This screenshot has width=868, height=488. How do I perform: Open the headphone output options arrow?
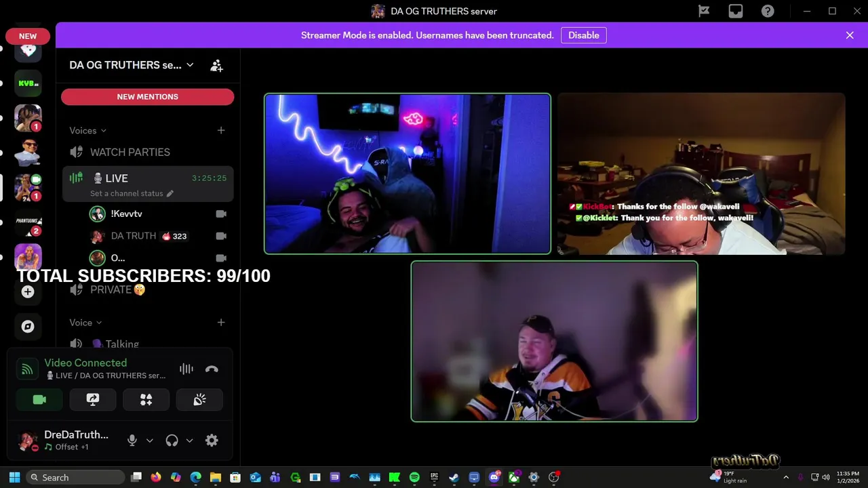pyautogui.click(x=189, y=441)
